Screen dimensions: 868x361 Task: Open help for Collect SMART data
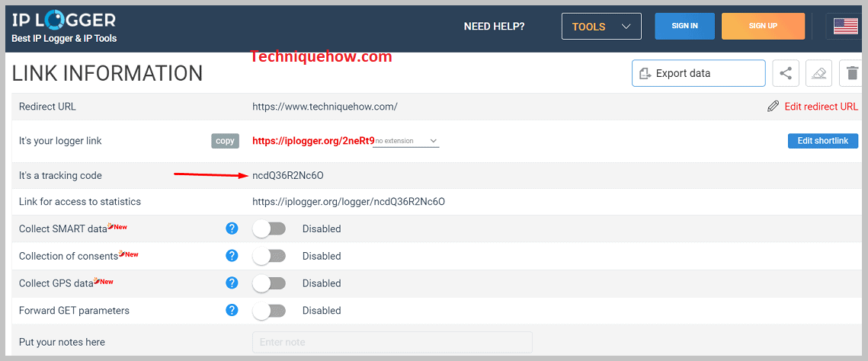coord(232,228)
